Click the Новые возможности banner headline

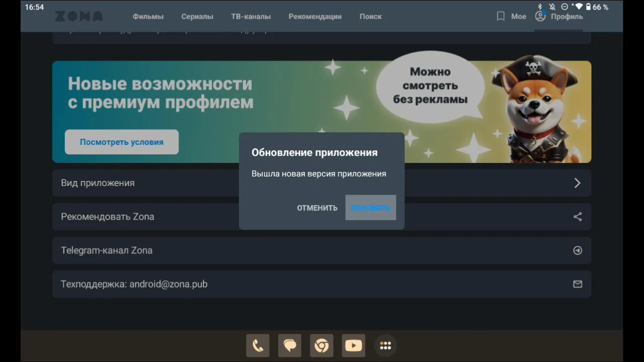(160, 93)
